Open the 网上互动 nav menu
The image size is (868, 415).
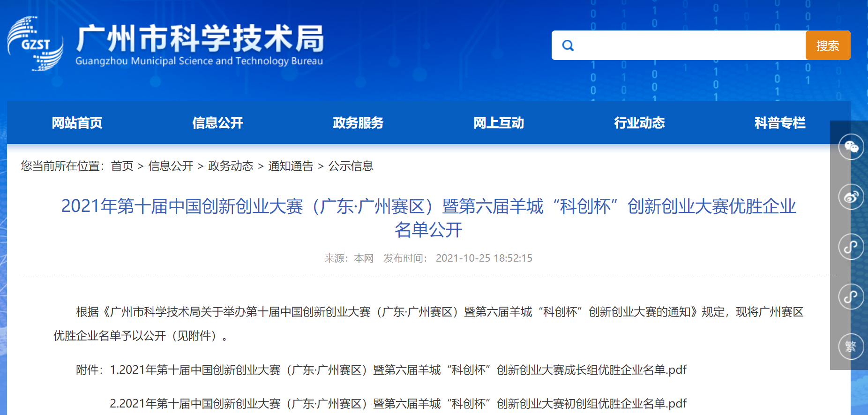click(x=499, y=123)
